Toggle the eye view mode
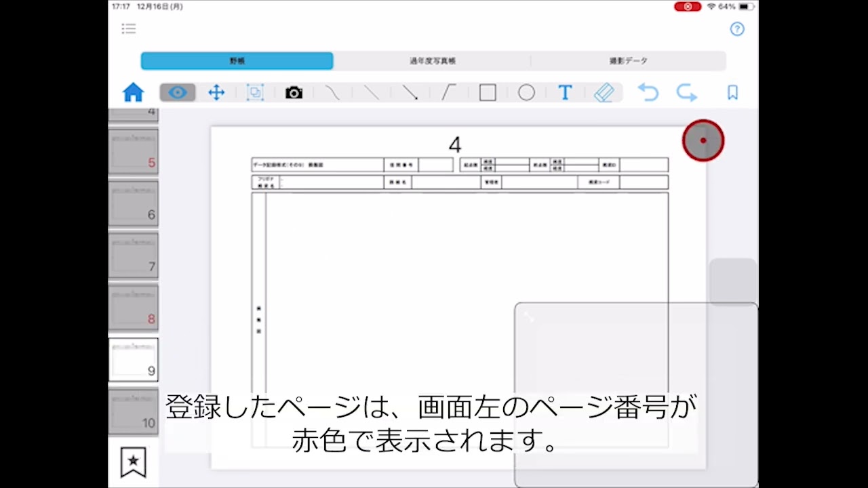The width and height of the screenshot is (868, 488). (178, 92)
